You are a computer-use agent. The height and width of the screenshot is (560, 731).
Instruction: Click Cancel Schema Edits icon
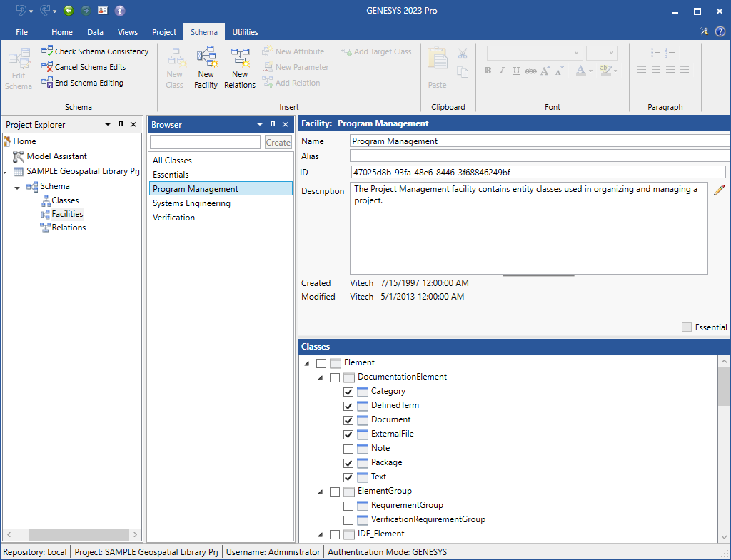pyautogui.click(x=48, y=67)
